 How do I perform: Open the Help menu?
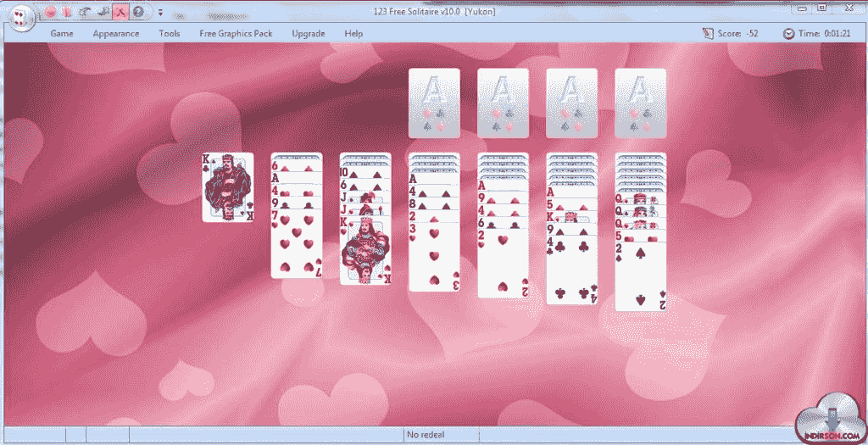coord(353,33)
